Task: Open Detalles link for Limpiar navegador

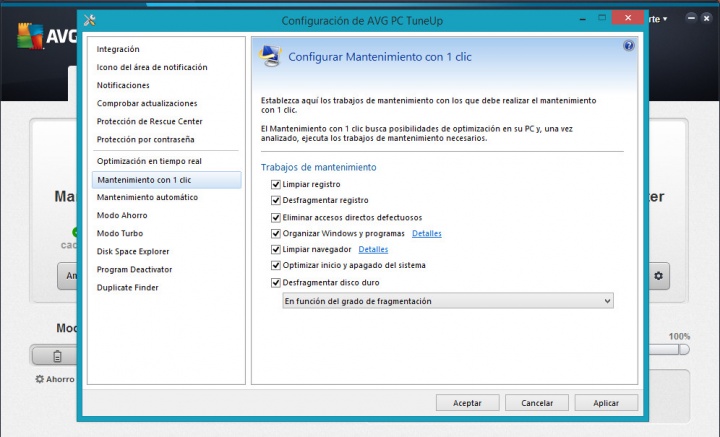Action: point(373,250)
